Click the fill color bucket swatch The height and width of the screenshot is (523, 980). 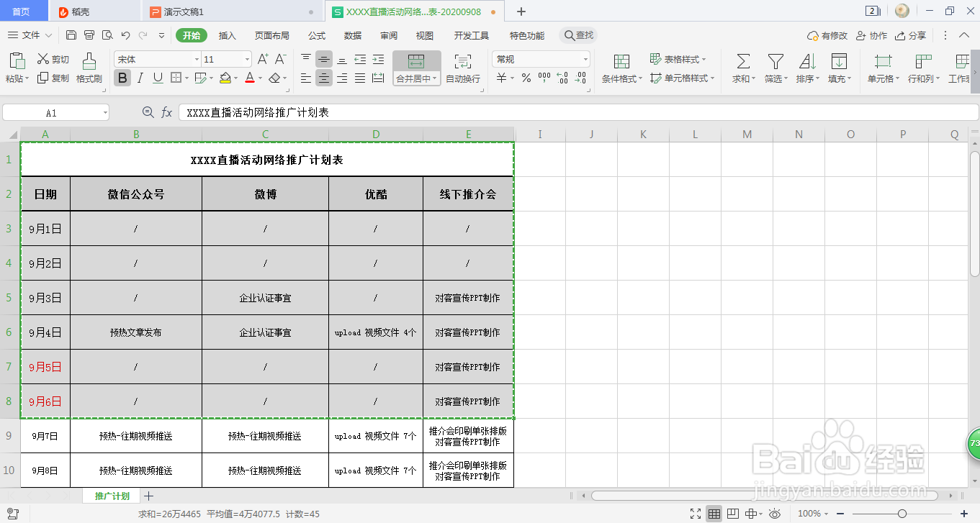click(225, 78)
